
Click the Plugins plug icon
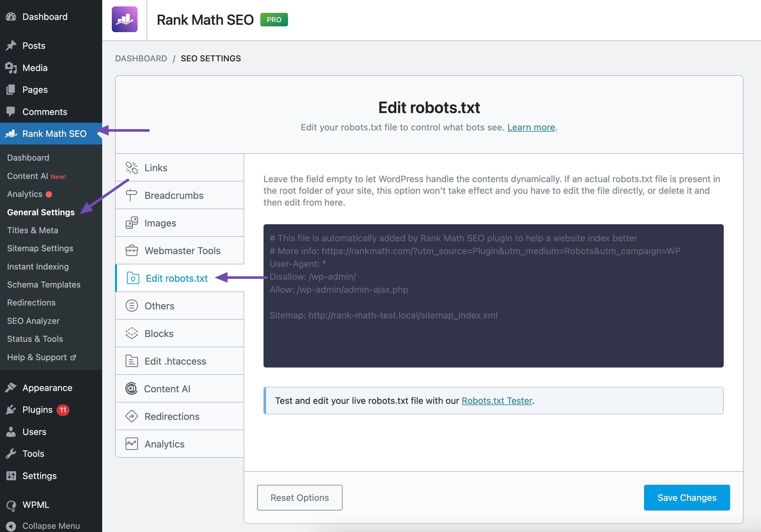click(x=11, y=410)
